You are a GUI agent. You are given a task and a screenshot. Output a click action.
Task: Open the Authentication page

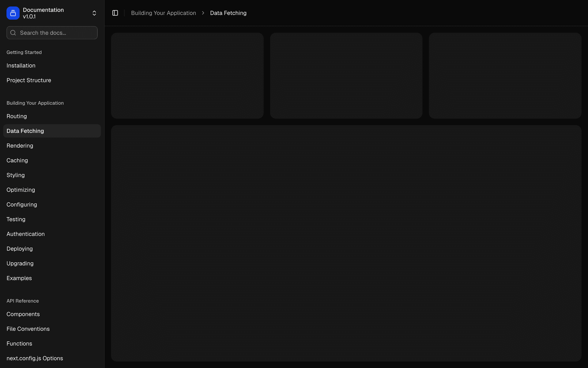[x=25, y=234]
